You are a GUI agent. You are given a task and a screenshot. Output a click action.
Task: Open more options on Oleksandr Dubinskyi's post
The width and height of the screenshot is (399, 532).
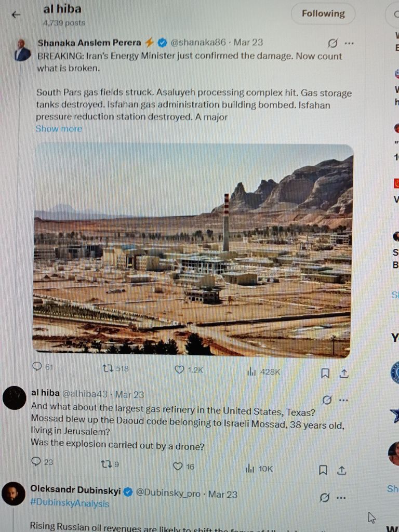click(341, 498)
